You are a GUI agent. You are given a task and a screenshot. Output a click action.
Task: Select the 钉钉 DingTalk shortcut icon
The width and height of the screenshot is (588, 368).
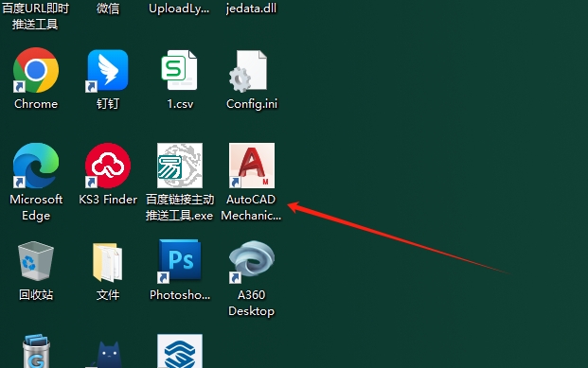(108, 70)
